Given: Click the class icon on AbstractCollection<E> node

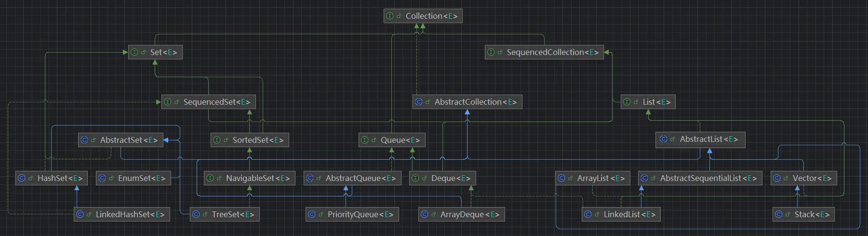Looking at the screenshot, I should pyautogui.click(x=419, y=102).
